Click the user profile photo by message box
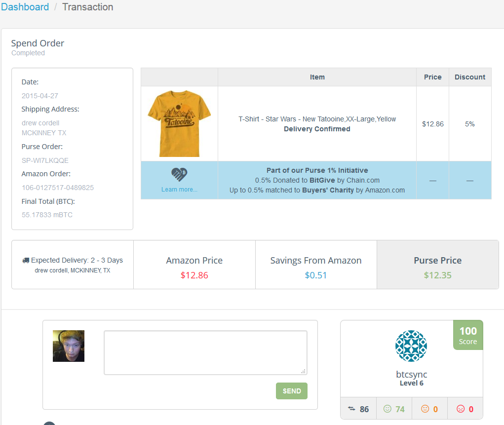This screenshot has height=425, width=504. tap(69, 346)
